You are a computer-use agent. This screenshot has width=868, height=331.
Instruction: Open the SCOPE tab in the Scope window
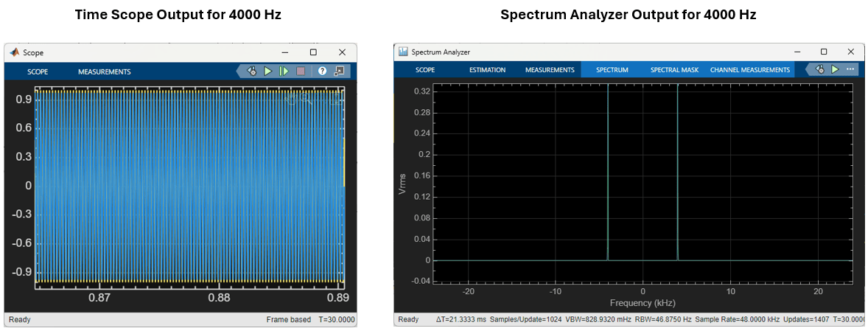click(x=38, y=72)
